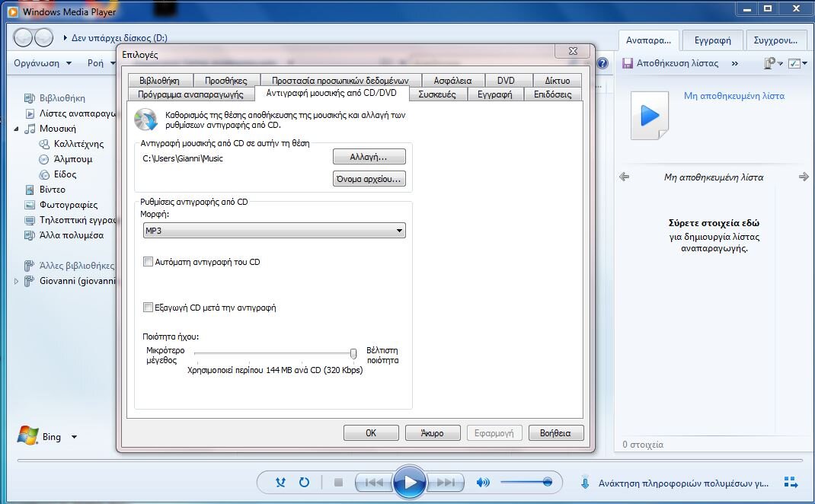
Task: Click the Μη αποθηκευμένη λίστα link
Action: 734,96
